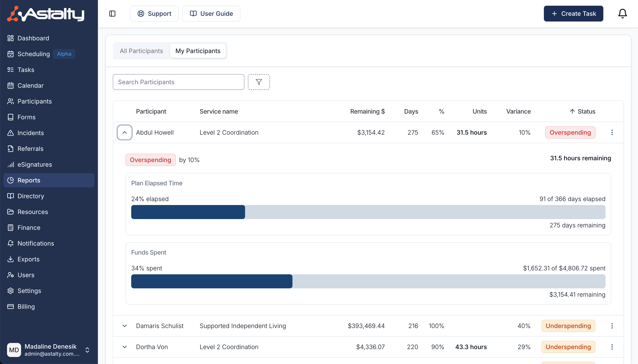The height and width of the screenshot is (364, 638).
Task: Open Exports in the sidebar
Action: tap(49, 259)
